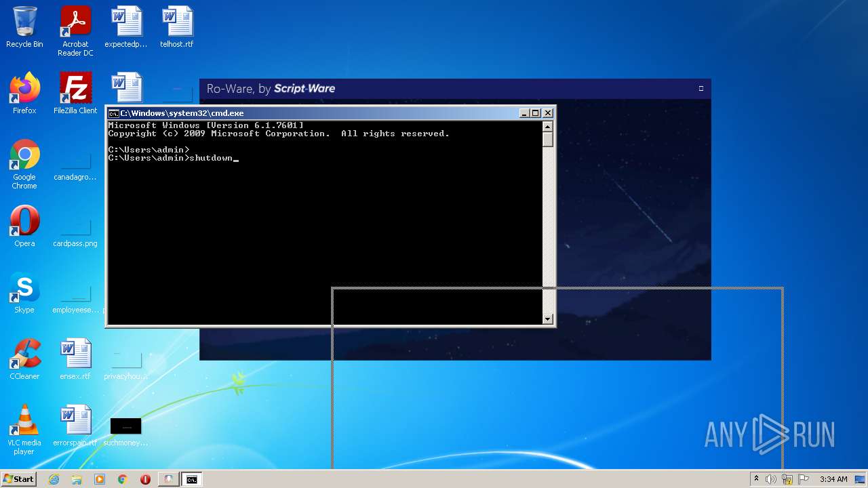Click the Show desktop button
Screen dimensions: 868x488
point(861,479)
